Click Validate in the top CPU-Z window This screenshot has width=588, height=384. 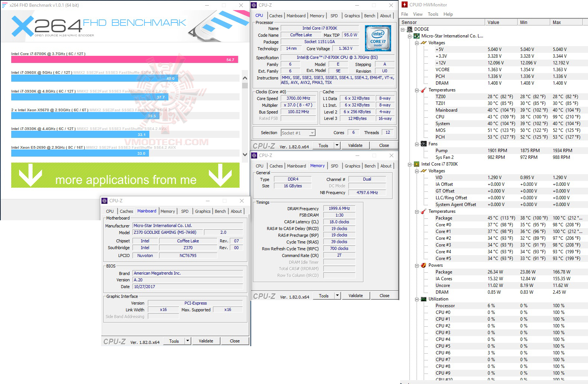click(x=355, y=145)
